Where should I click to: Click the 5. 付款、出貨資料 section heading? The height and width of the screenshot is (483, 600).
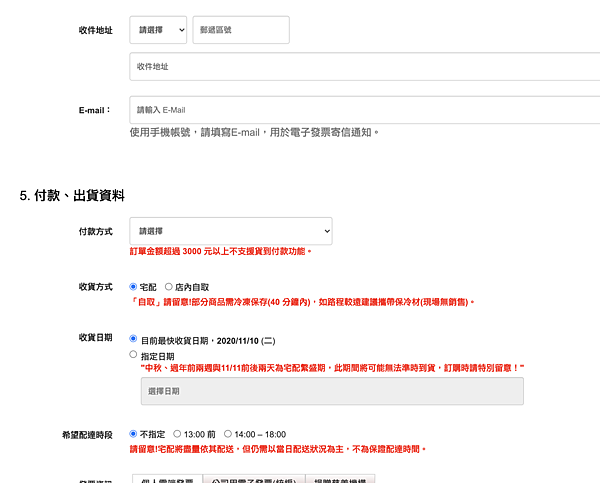click(x=72, y=196)
